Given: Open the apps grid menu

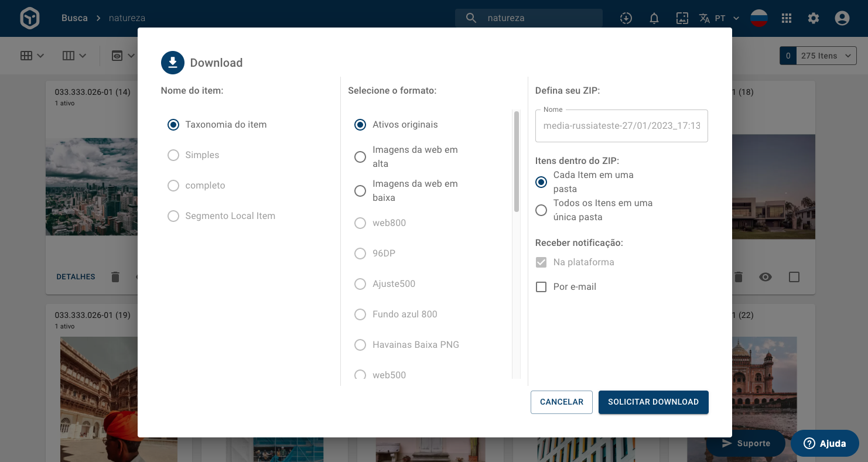Looking at the screenshot, I should (787, 18).
